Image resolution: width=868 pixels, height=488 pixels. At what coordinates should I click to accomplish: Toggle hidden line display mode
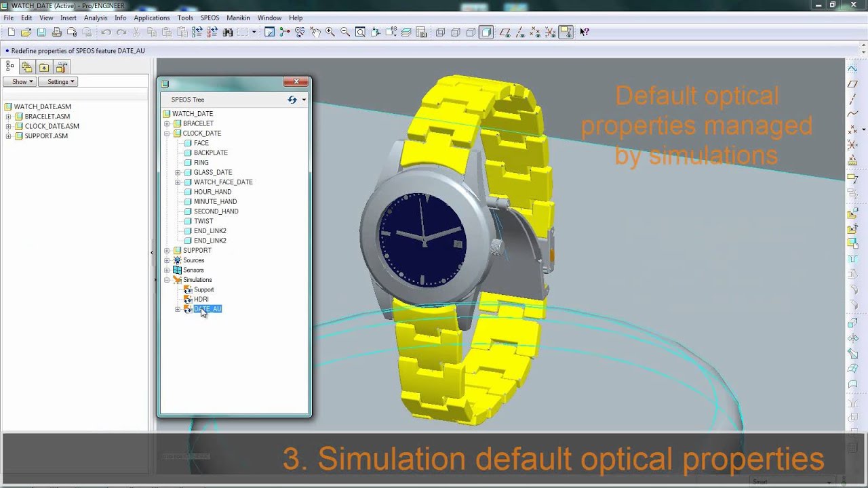[456, 32]
